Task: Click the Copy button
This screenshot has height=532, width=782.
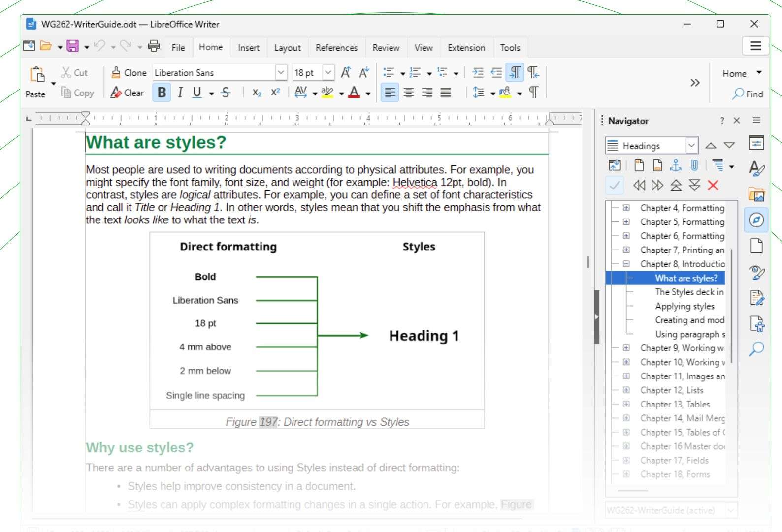Action: pyautogui.click(x=77, y=93)
